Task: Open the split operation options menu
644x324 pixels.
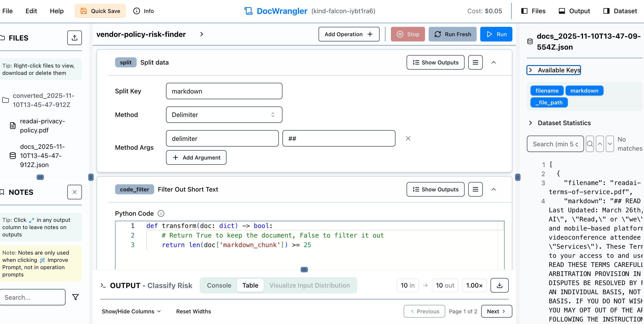Action: pos(475,62)
